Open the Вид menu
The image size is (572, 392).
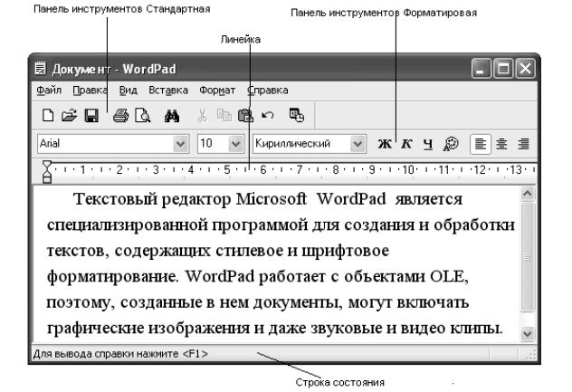click(128, 91)
